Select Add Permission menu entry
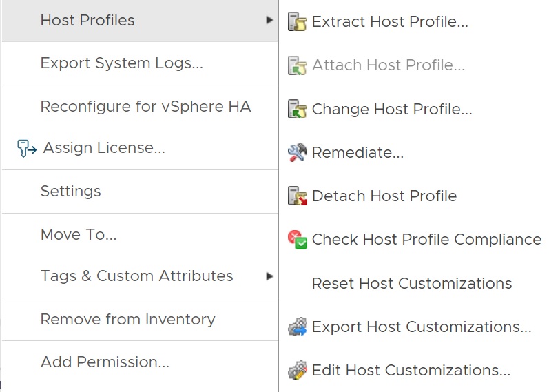The image size is (549, 392). pyautogui.click(x=105, y=362)
